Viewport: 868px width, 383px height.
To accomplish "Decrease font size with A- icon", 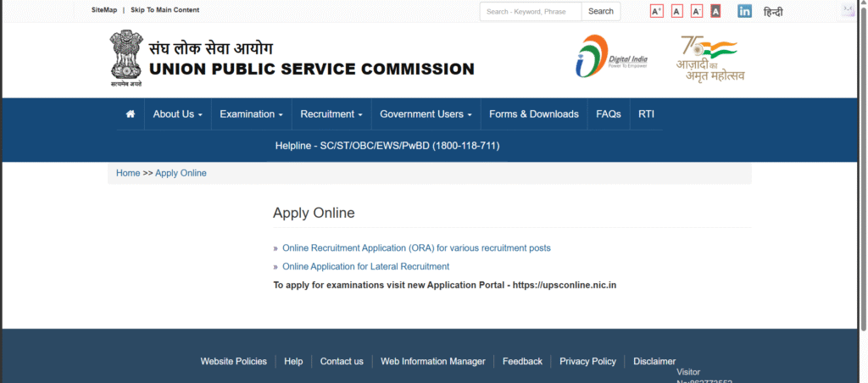I will (x=697, y=11).
